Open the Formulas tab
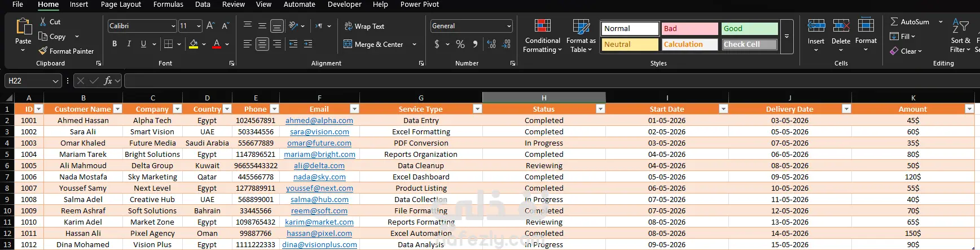The image size is (980, 250). (168, 5)
